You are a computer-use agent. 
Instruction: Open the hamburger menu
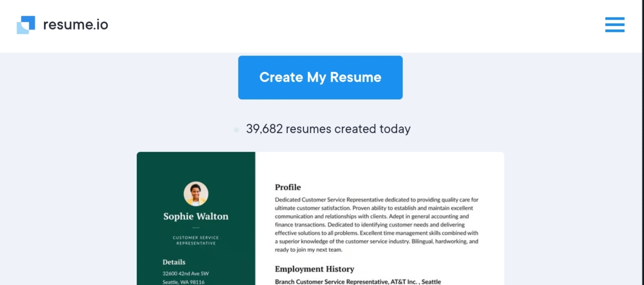click(615, 25)
